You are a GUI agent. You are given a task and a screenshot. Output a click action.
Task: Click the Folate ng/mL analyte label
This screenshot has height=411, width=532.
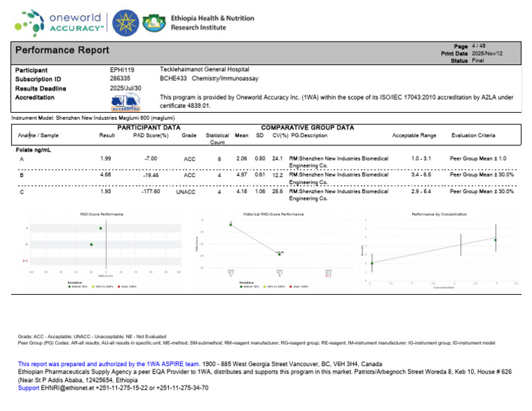33,149
